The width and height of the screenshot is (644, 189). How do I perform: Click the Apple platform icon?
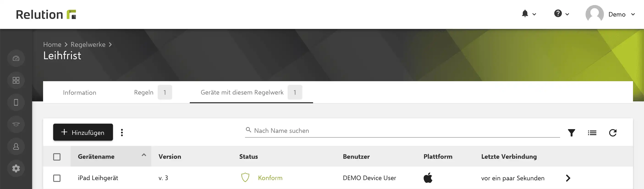(x=428, y=178)
